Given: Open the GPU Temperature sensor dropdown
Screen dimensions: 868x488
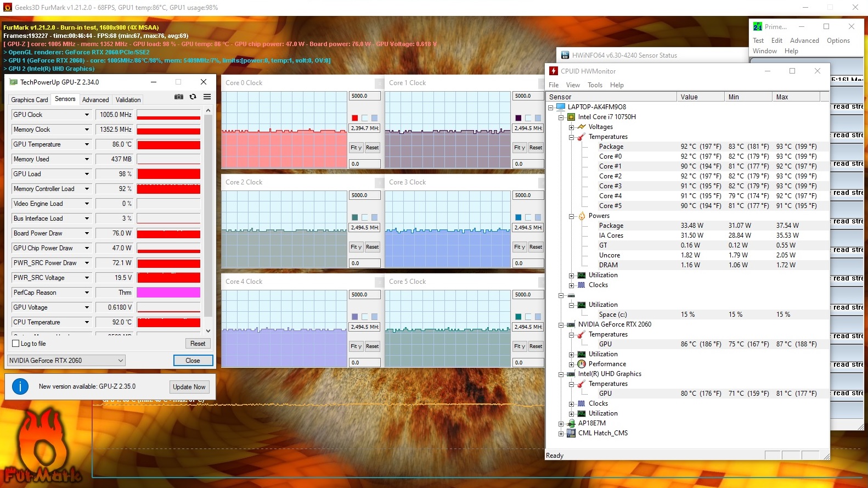Looking at the screenshot, I should point(87,144).
